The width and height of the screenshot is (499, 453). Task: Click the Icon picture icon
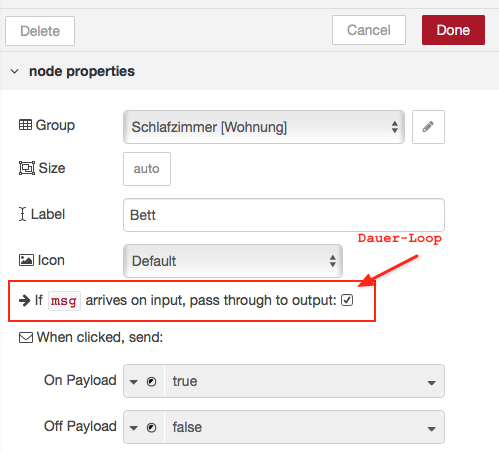26,260
